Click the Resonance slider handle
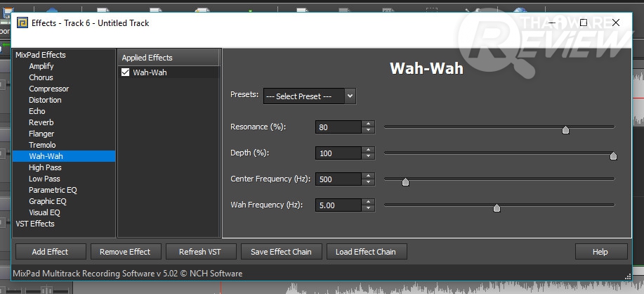 pos(565,130)
